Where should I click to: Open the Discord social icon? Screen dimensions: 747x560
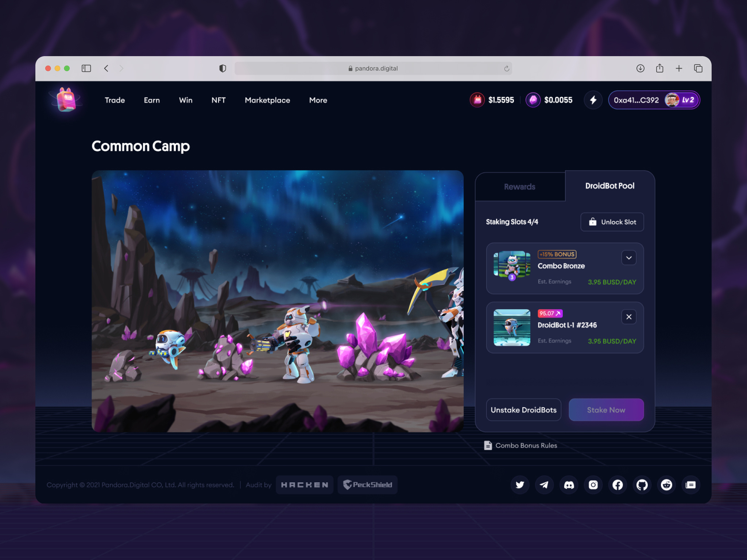coord(569,485)
